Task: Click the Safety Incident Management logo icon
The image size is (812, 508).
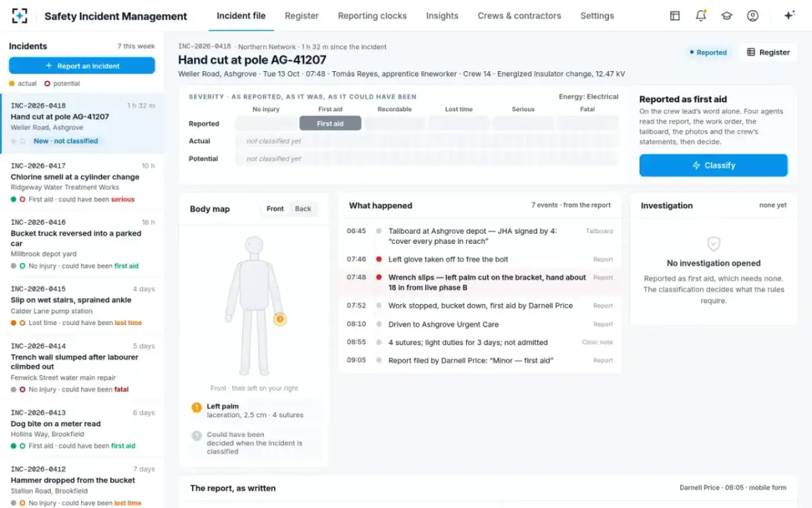Action: pos(20,16)
